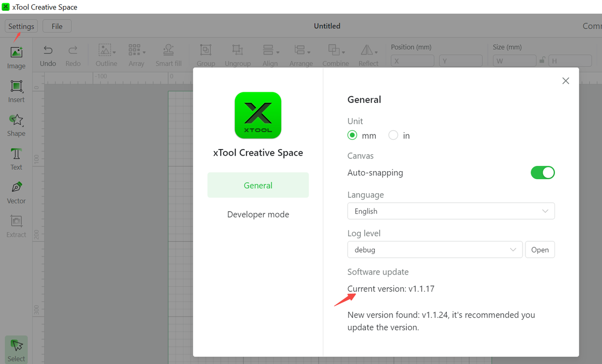Undo the last action
The image size is (602, 364).
[x=48, y=55]
